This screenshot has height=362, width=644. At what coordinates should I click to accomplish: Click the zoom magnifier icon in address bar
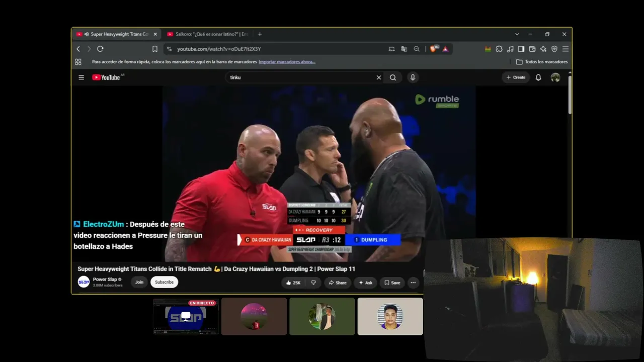(417, 49)
